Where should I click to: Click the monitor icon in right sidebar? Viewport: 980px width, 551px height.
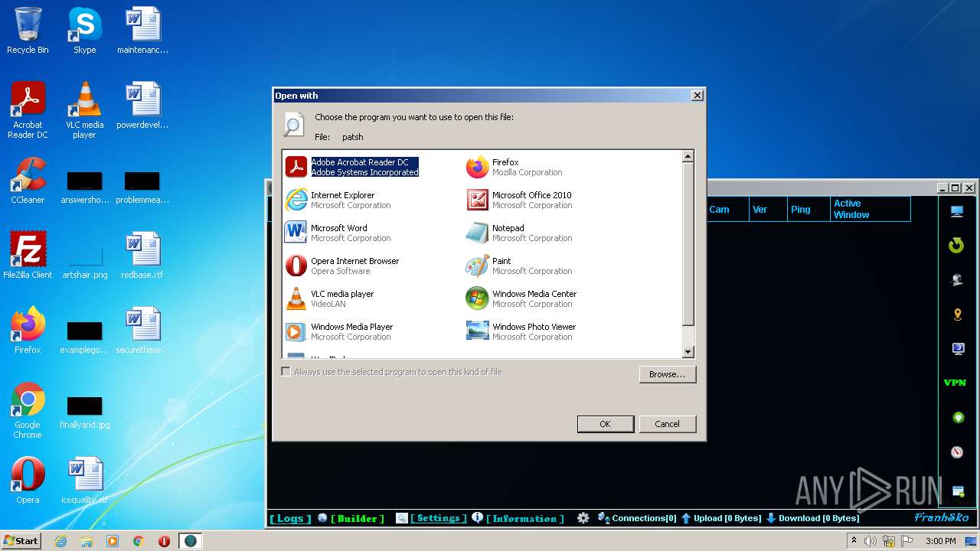pyautogui.click(x=957, y=212)
